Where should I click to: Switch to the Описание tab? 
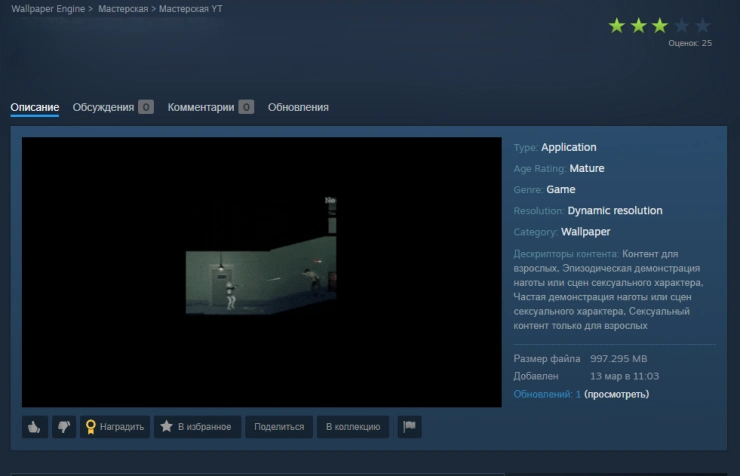pos(35,107)
